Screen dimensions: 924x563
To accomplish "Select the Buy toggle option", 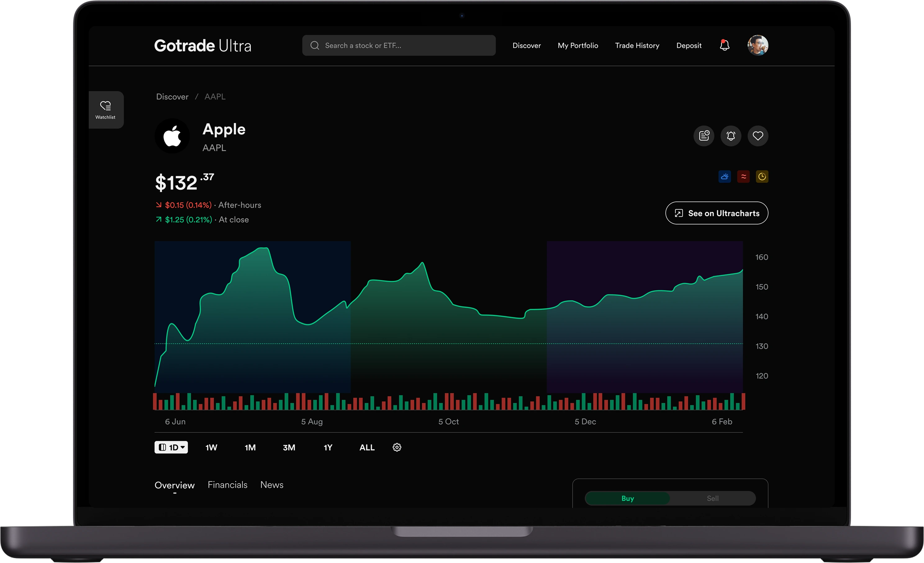I will pos(627,498).
